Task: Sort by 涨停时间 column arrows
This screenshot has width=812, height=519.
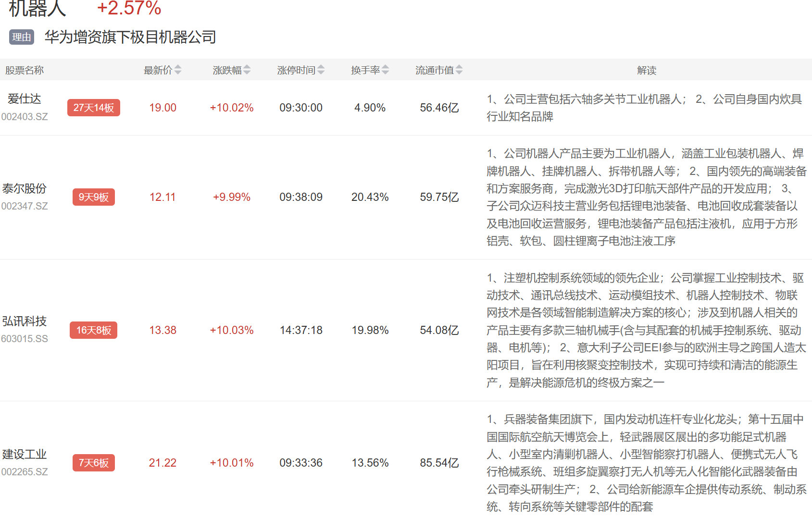Action: point(321,70)
